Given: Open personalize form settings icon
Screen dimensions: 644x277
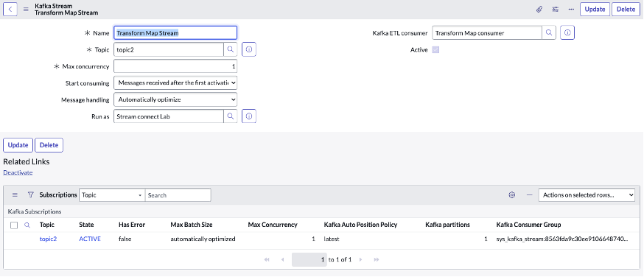Looking at the screenshot, I should click(555, 9).
